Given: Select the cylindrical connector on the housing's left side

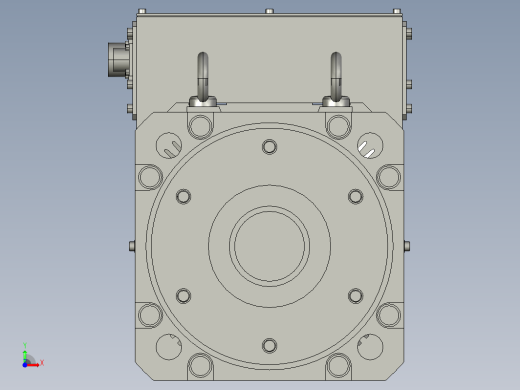Looking at the screenshot, I should click(118, 60).
